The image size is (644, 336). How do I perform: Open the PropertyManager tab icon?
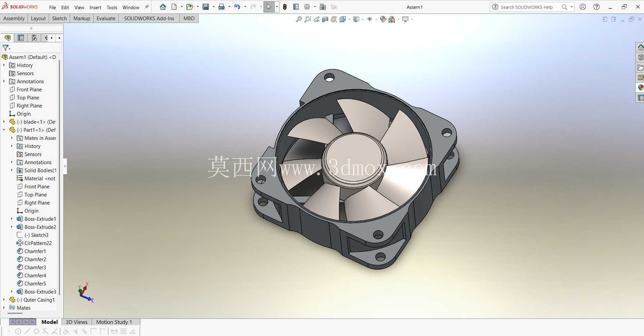coord(21,38)
